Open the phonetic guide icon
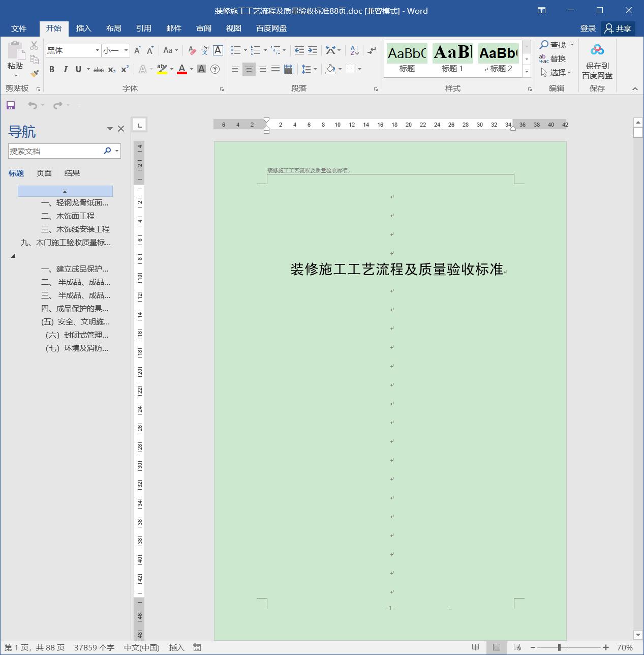This screenshot has height=655, width=644. click(204, 50)
